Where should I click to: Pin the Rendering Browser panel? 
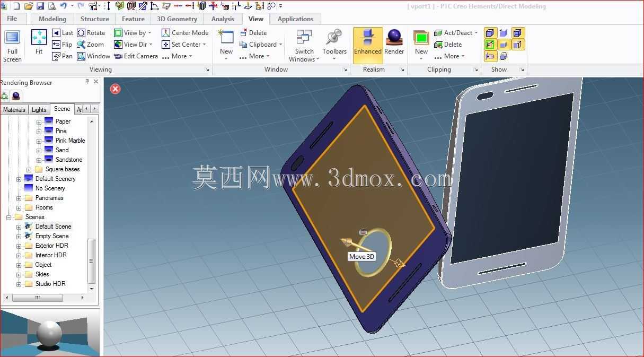coord(87,82)
